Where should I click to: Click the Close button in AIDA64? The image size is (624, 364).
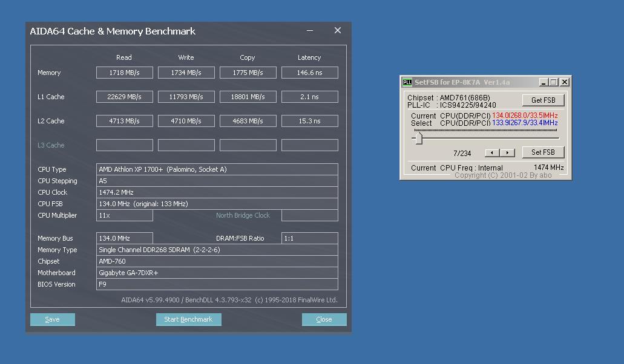click(324, 319)
